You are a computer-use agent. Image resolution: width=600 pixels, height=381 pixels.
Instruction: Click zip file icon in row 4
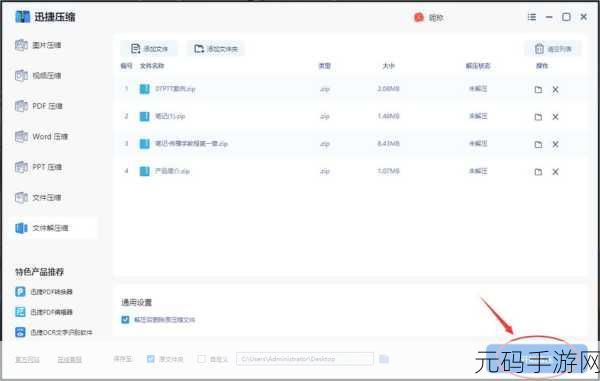(x=144, y=171)
